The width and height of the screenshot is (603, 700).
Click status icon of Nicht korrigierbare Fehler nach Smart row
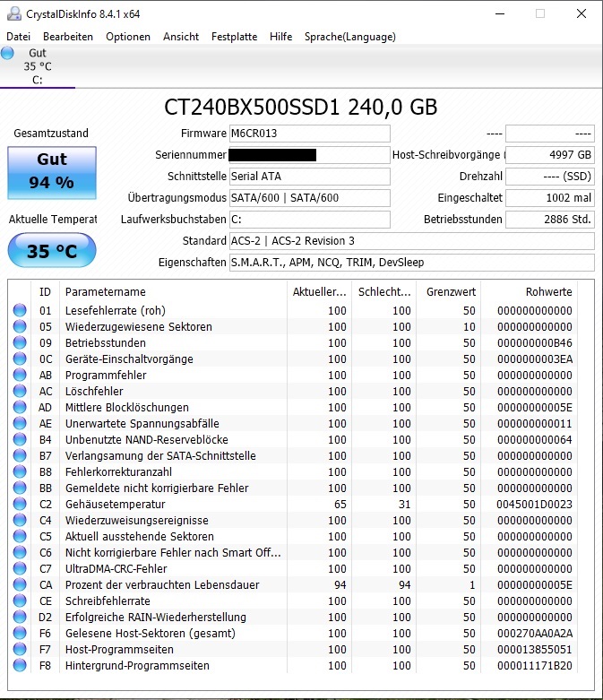pyautogui.click(x=20, y=552)
